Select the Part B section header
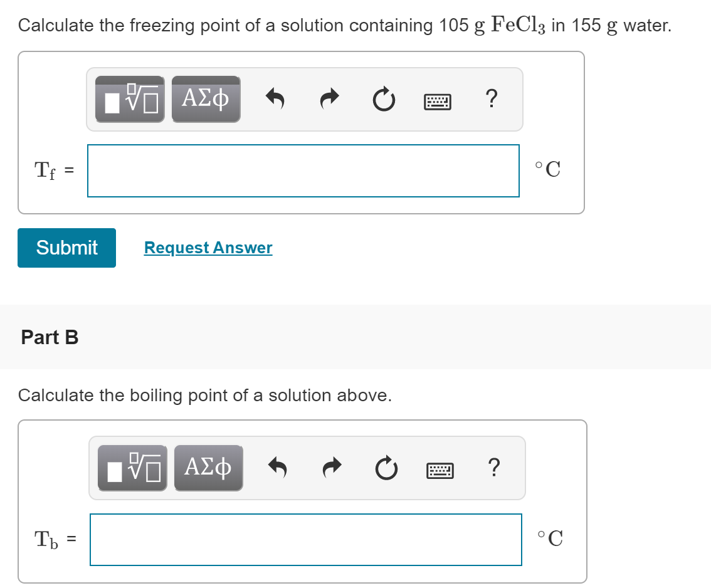 click(48, 337)
